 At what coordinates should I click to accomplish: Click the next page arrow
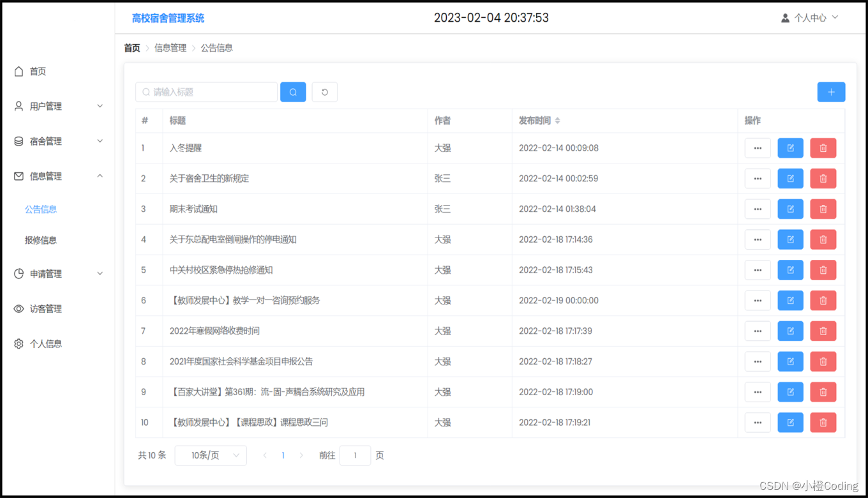point(301,455)
